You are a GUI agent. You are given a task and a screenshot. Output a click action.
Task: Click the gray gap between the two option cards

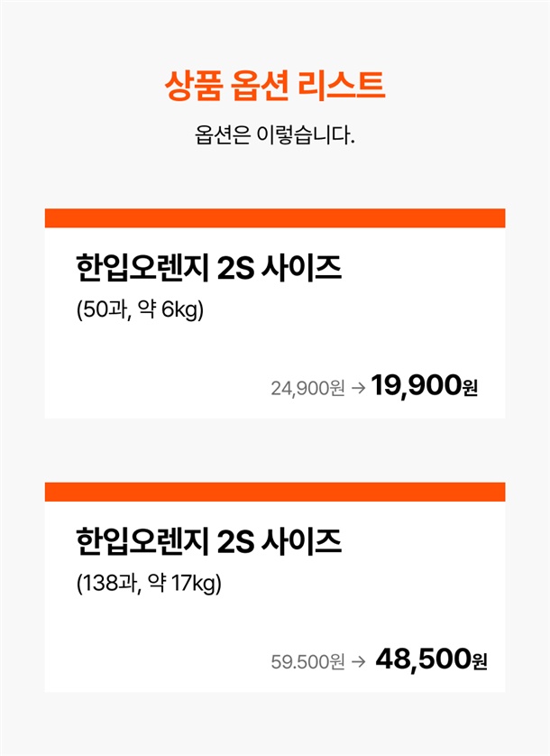(275, 450)
